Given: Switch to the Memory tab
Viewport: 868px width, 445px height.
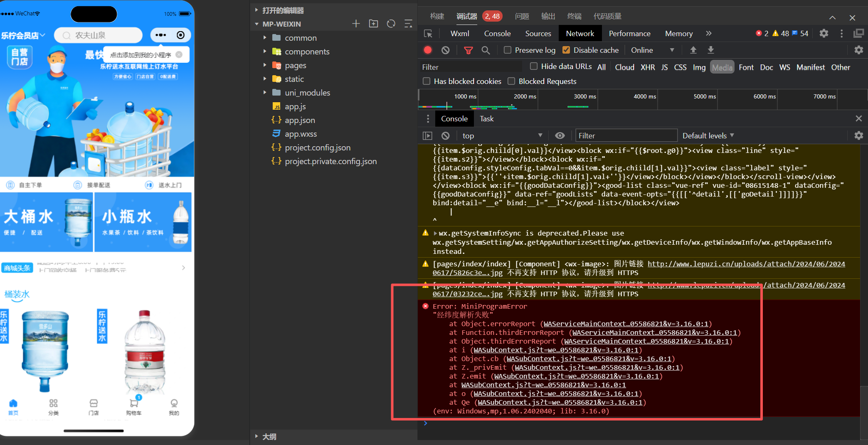Looking at the screenshot, I should coord(678,34).
